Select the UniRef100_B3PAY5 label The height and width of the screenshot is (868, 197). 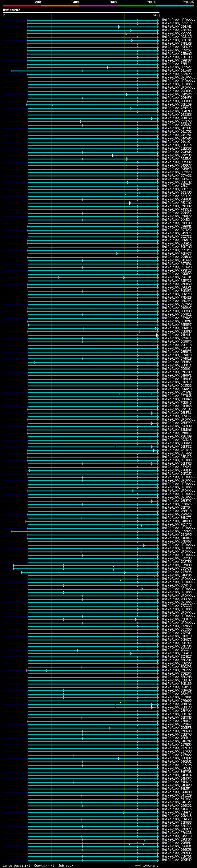177,812
